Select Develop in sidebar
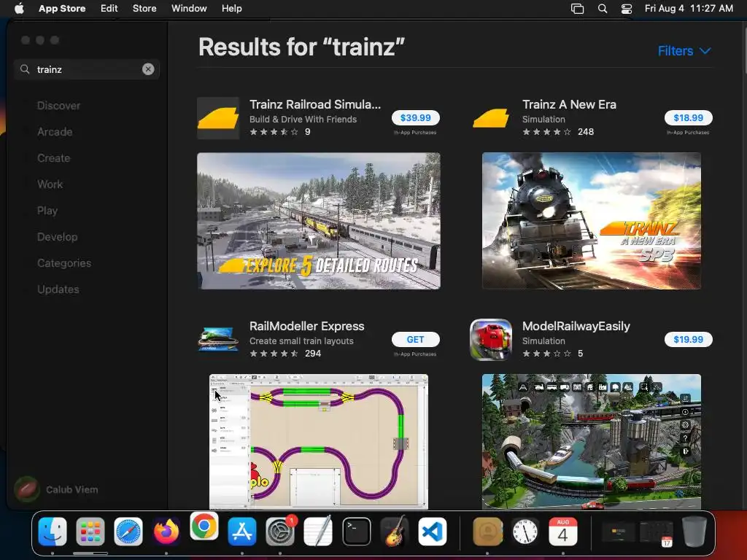Screen dimensions: 747x560 pyautogui.click(x=57, y=237)
